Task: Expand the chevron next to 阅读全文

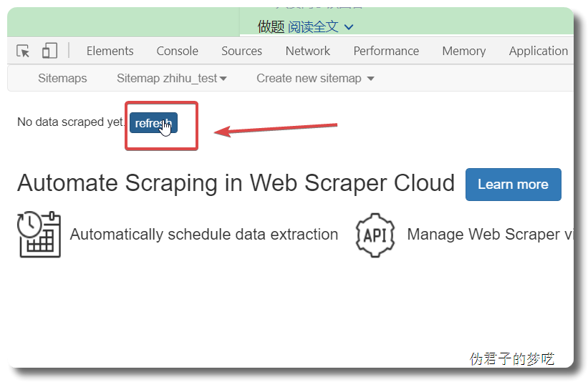Action: point(349,27)
